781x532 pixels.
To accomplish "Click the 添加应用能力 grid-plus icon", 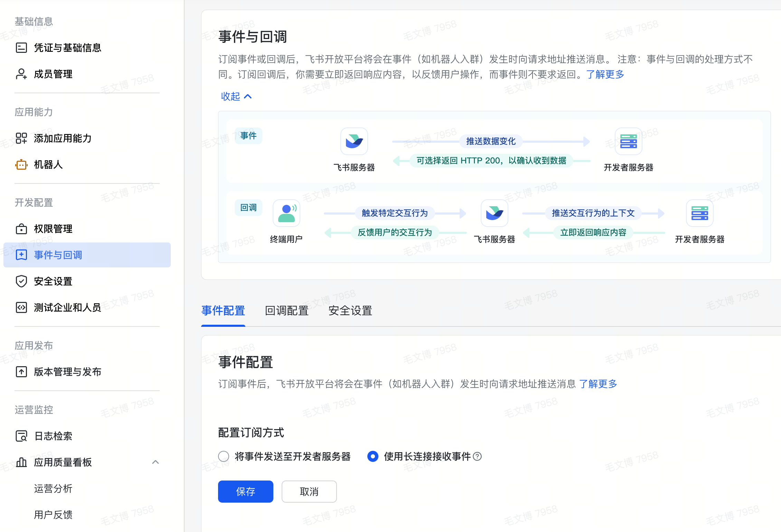I will [x=21, y=138].
